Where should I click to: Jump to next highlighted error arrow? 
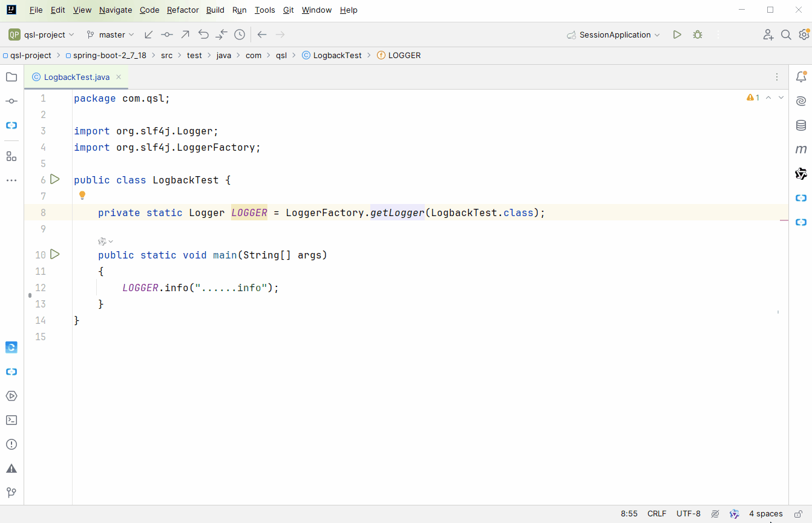click(781, 97)
